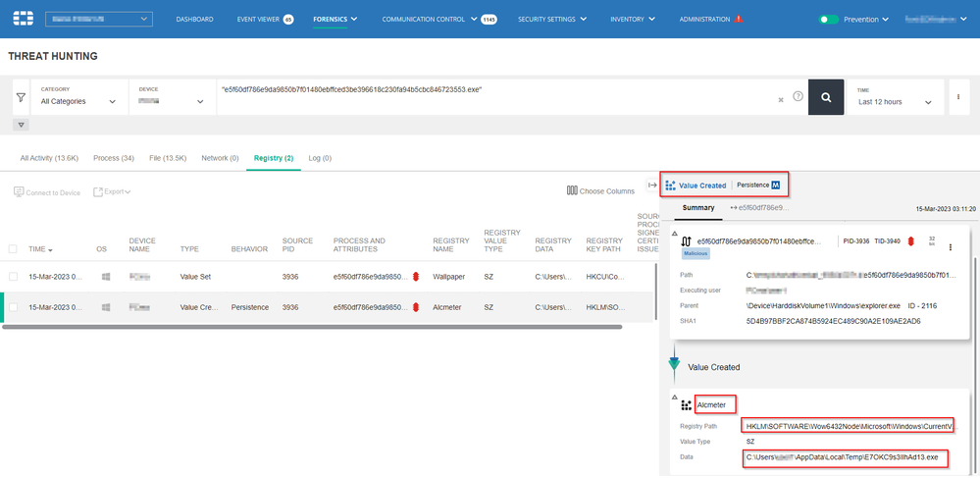Click the process icon in summary card

click(687, 240)
